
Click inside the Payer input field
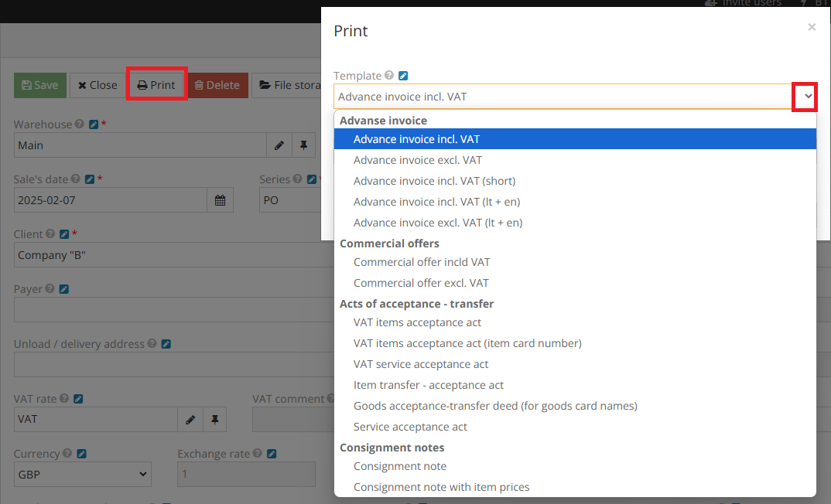155,310
